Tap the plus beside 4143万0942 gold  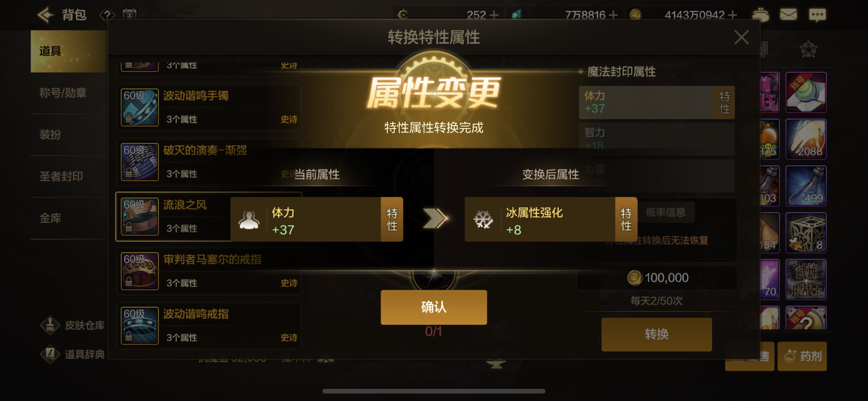[x=732, y=15]
